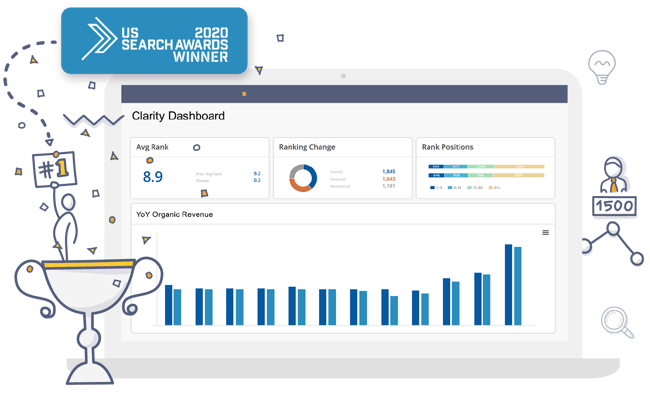Screen dimensions: 650x393
Task: Click the Gained value 1,845
Action: pos(389,171)
